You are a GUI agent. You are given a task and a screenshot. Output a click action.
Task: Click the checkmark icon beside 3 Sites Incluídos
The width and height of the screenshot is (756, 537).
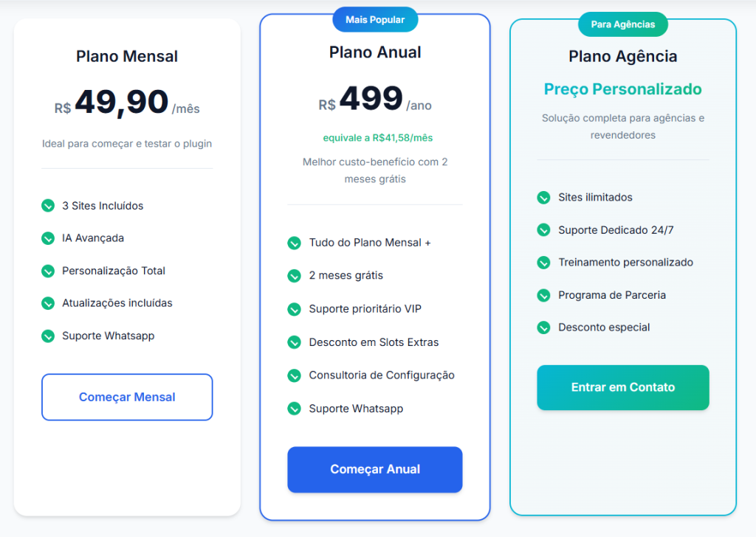point(48,206)
